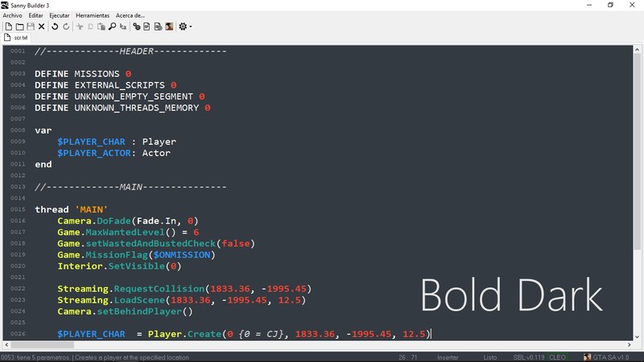Click the undo arrow icon

pos(55,27)
